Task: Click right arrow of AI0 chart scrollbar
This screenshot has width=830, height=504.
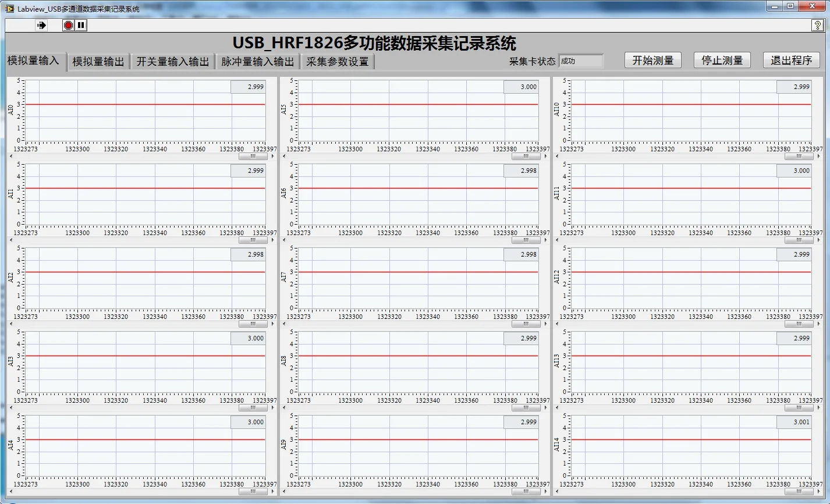Action: [x=272, y=156]
